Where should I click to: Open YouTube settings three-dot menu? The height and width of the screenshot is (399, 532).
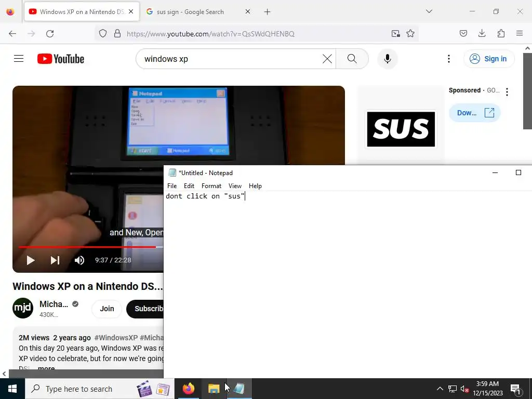(x=448, y=59)
